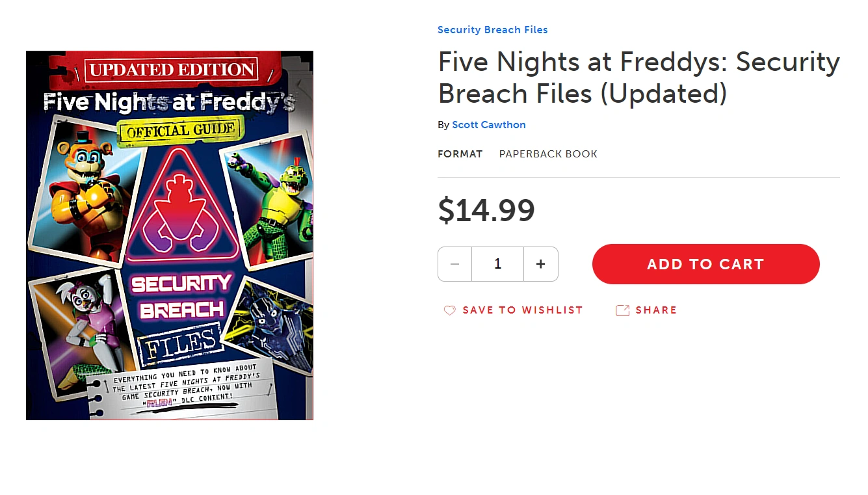Click the FORMAT label
Image resolution: width=868 pixels, height=495 pixels.
coord(460,154)
